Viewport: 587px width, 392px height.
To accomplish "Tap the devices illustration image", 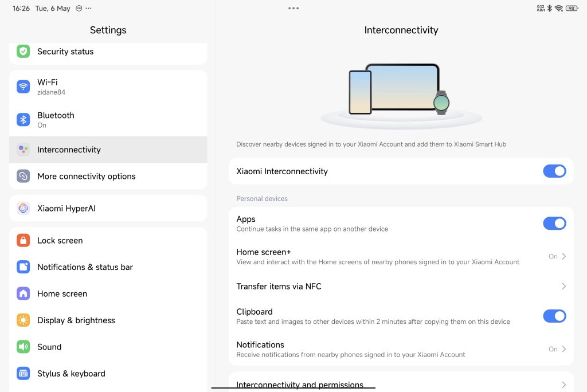I will tap(401, 92).
